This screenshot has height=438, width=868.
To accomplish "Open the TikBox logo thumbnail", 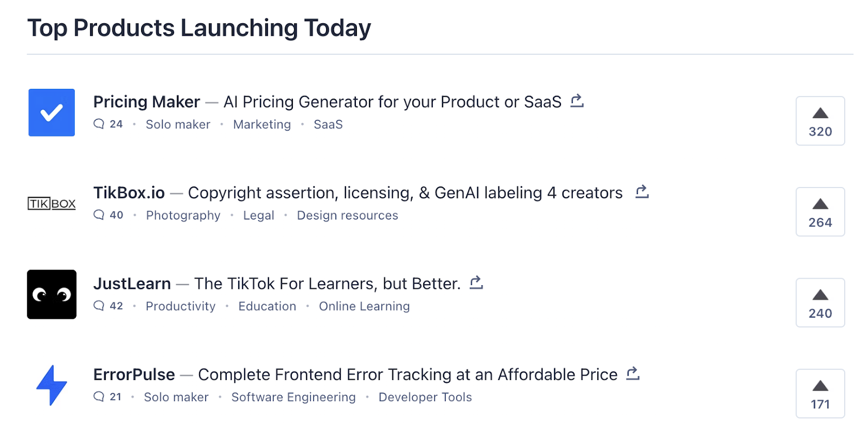I will click(x=52, y=204).
